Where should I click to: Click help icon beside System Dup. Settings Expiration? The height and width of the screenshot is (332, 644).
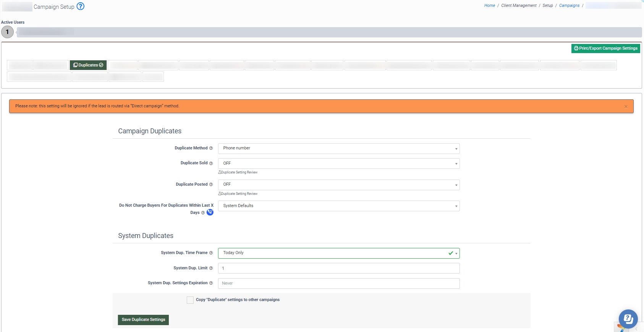point(211,283)
